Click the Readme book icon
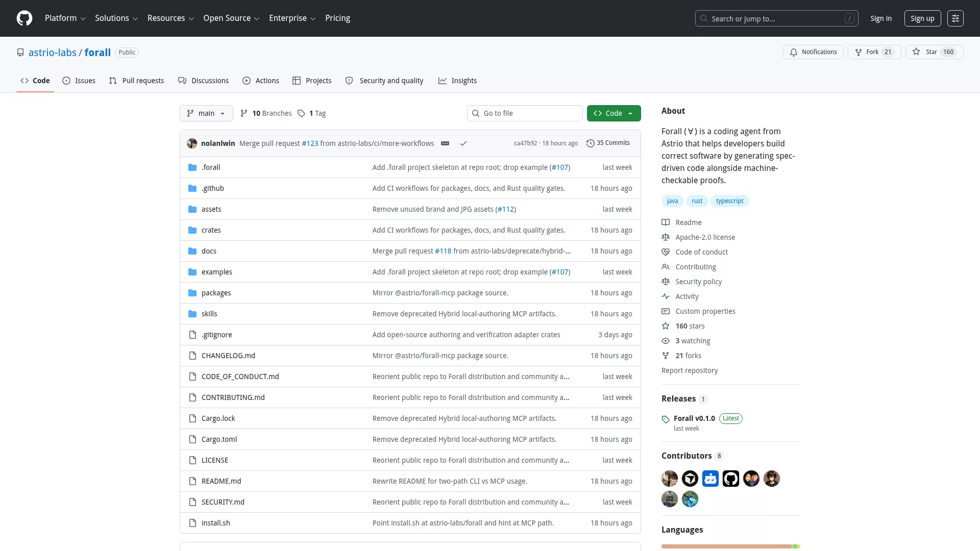This screenshot has width=980, height=551. [666, 222]
